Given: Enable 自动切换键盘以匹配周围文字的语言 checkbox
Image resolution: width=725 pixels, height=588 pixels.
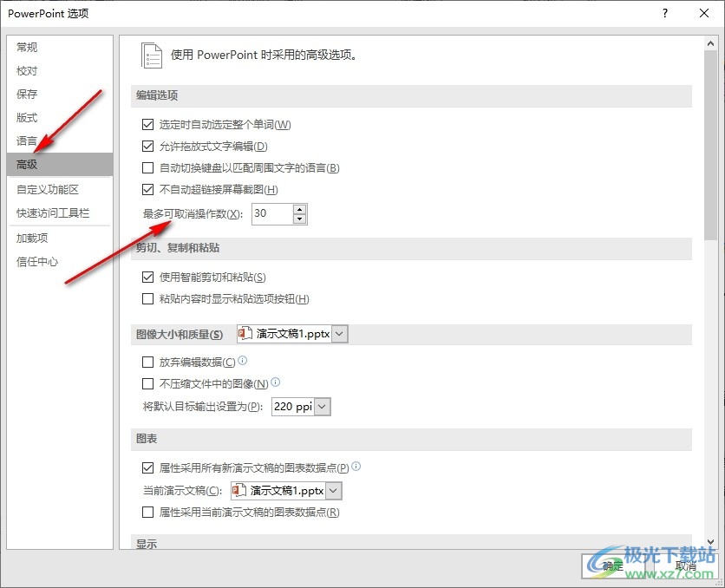Looking at the screenshot, I should click(x=148, y=167).
